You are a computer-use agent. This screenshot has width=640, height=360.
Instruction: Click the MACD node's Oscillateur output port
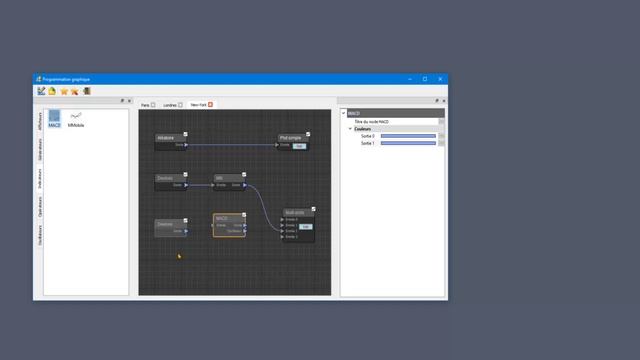click(x=245, y=231)
